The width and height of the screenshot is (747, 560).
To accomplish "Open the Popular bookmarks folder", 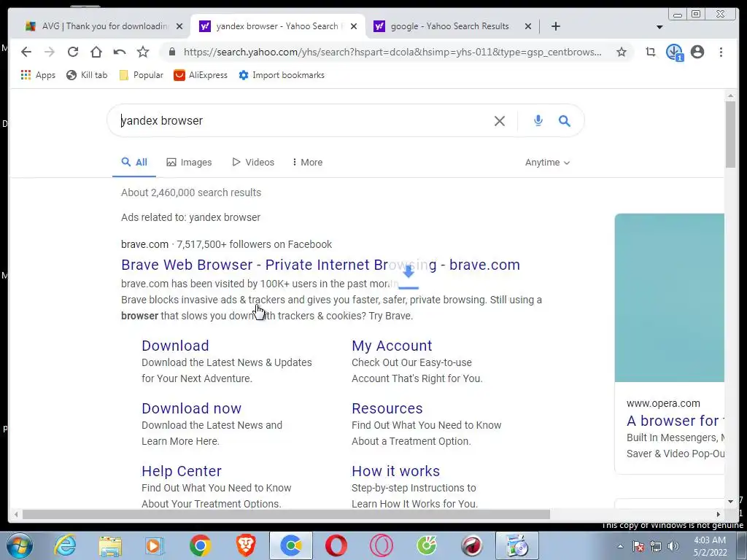I will 141,75.
